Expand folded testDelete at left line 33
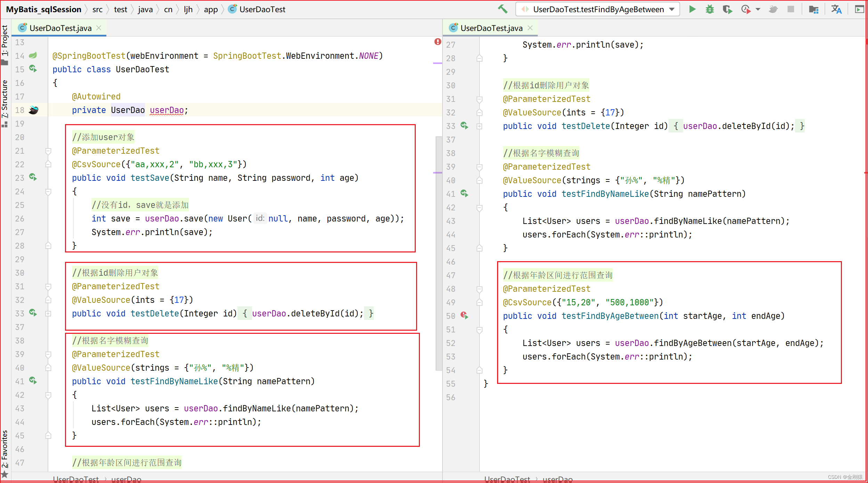This screenshot has height=483, width=868. (x=48, y=313)
